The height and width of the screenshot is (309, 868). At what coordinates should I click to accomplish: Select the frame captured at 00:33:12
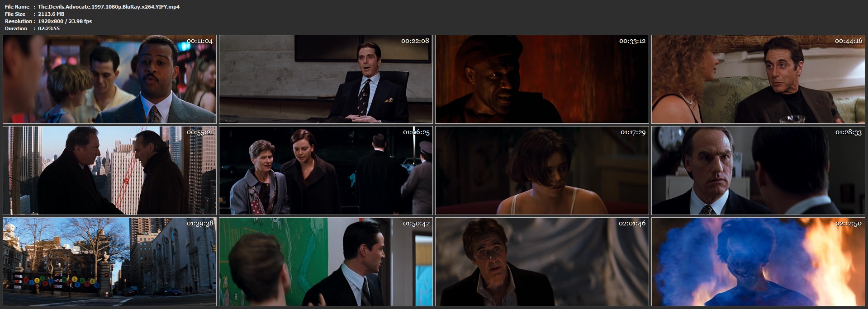click(542, 80)
